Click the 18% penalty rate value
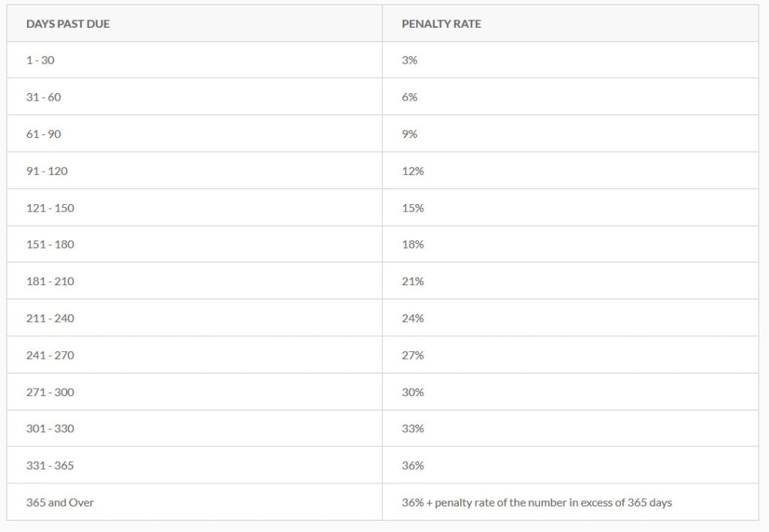 413,245
